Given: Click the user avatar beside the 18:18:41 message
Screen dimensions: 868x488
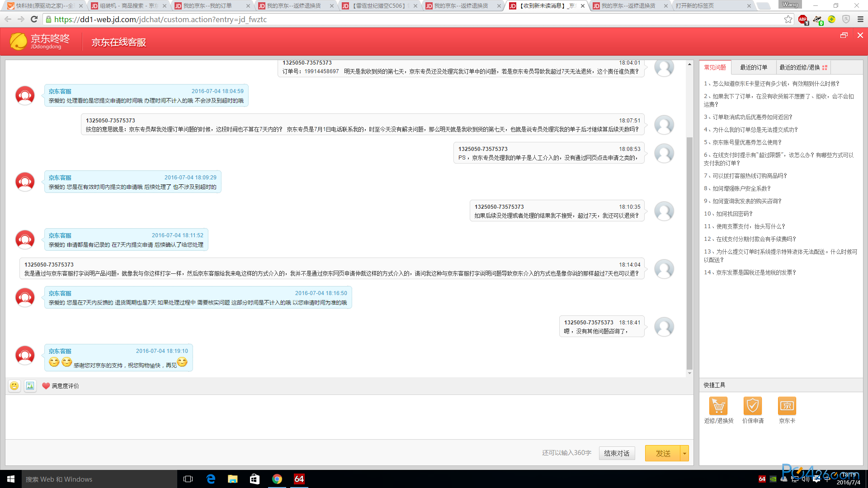Looking at the screenshot, I should 664,327.
